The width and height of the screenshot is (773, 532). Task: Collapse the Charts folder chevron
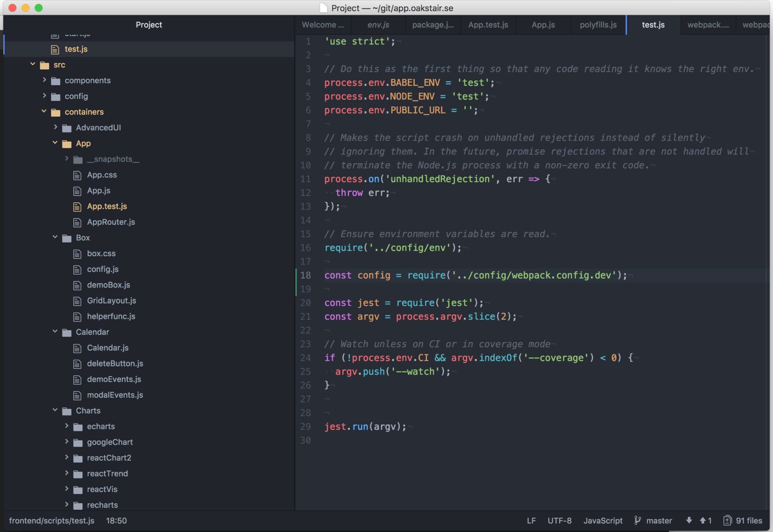55,410
